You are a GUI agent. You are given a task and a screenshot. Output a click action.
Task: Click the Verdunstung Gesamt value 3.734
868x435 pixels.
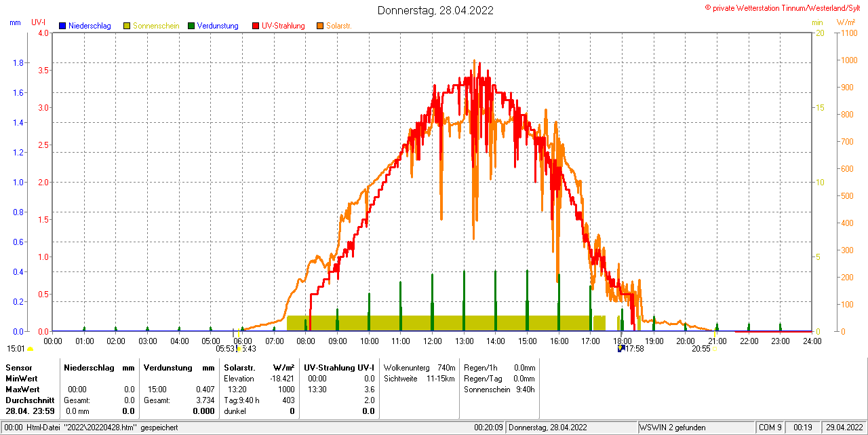pyautogui.click(x=205, y=400)
